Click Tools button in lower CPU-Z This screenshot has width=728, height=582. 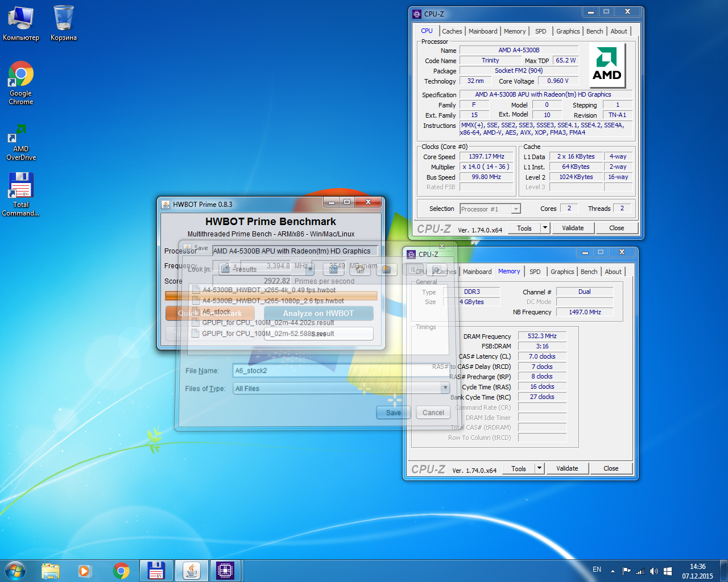tap(519, 468)
